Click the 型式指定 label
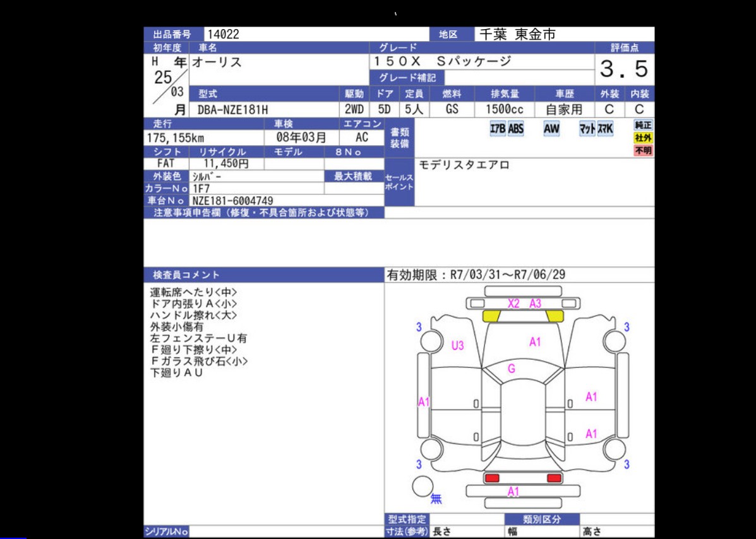756x539 pixels. pyautogui.click(x=407, y=519)
